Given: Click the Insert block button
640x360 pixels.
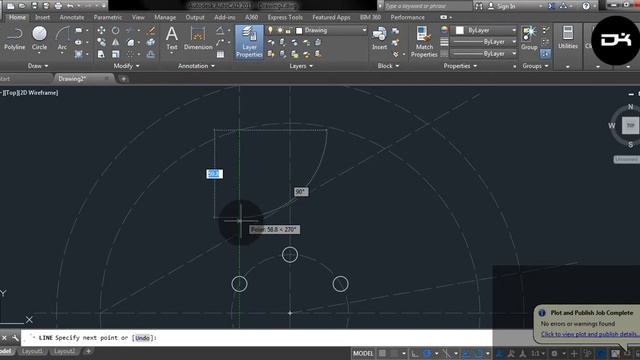Looking at the screenshot, I should [x=379, y=38].
